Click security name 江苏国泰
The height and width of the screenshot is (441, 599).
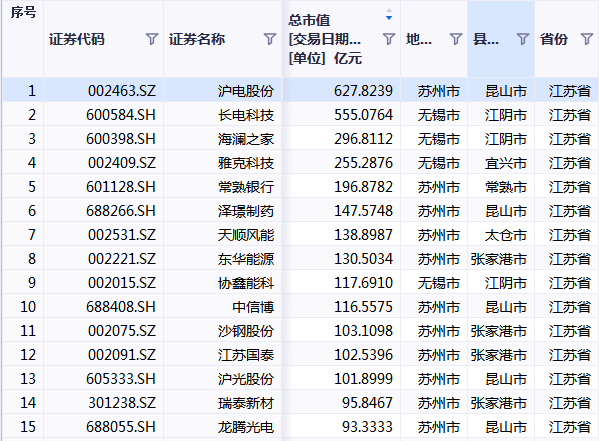coord(246,355)
